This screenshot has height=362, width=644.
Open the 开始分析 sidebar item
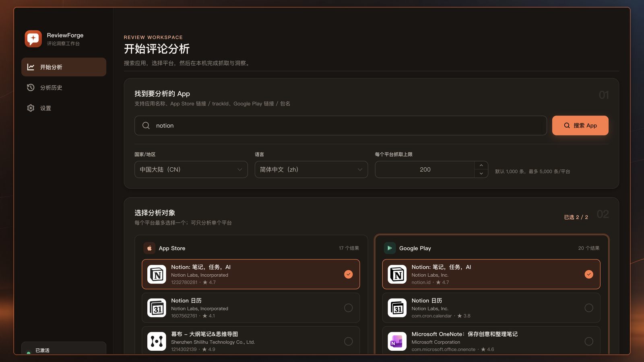(64, 67)
